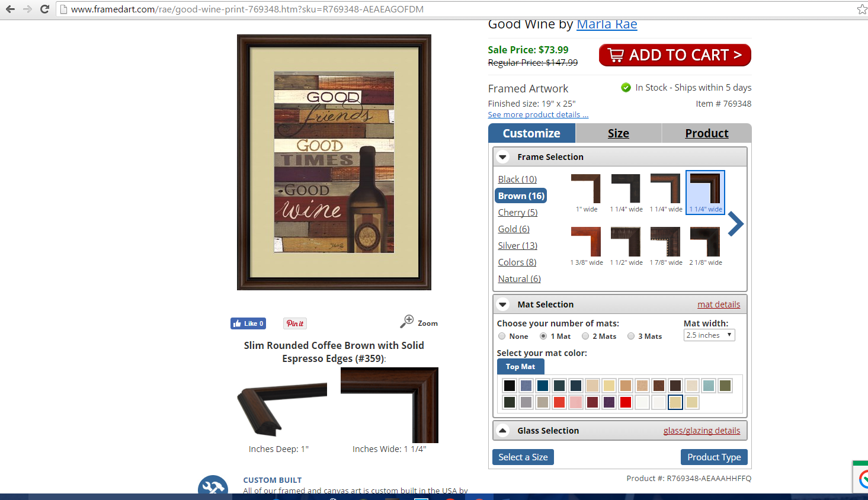Bookmark page with the star icon

tap(862, 9)
